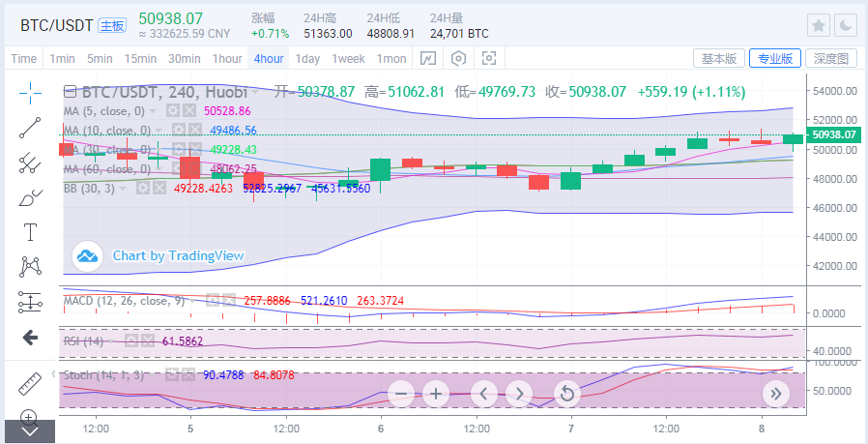Collapse the BTC/USDT legend box
This screenshot has height=444, width=868.
[x=70, y=92]
